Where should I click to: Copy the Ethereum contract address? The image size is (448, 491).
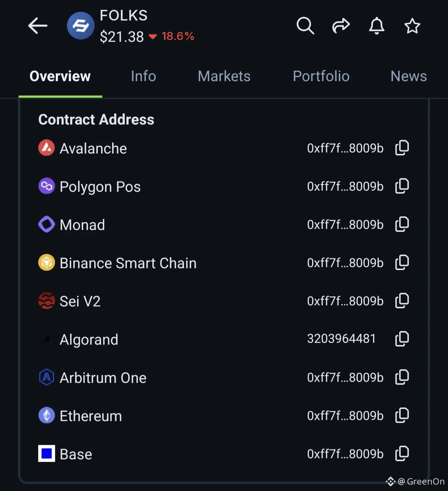coord(402,415)
